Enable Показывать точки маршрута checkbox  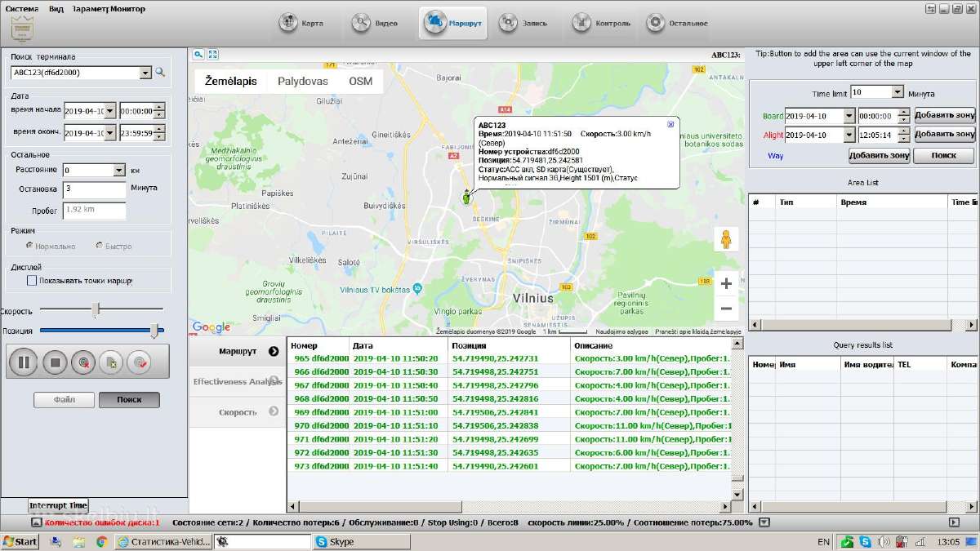pos(32,281)
